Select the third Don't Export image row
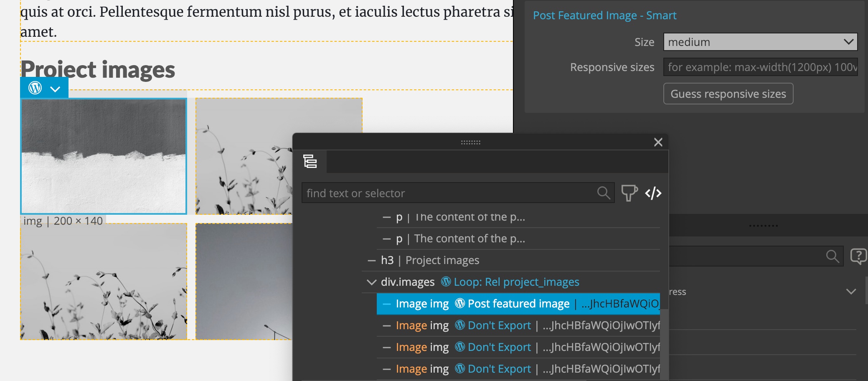Screen dimensions: 868x381 (x=518, y=369)
